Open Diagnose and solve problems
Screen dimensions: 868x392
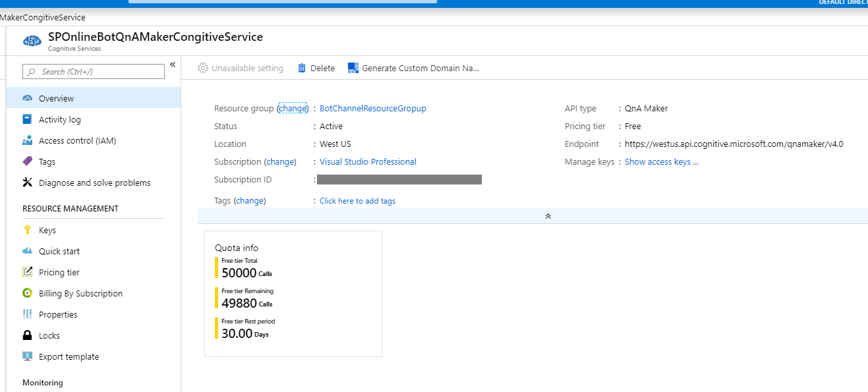pyautogui.click(x=94, y=182)
